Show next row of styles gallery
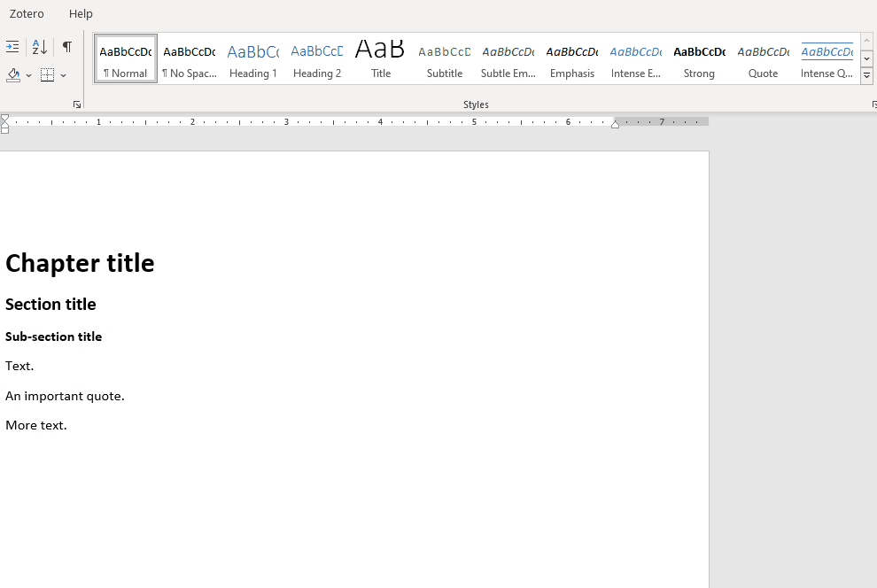This screenshot has height=588, width=877. tap(866, 58)
